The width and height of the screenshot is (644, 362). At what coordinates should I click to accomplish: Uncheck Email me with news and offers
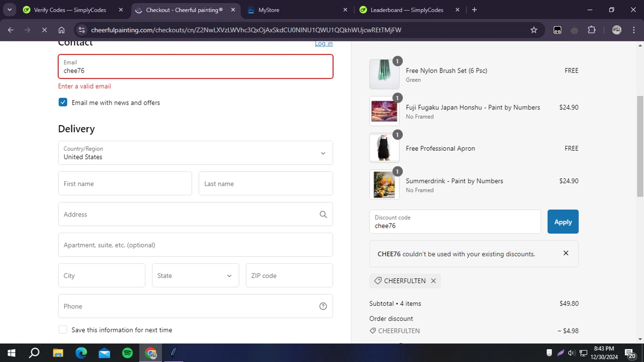pyautogui.click(x=63, y=102)
